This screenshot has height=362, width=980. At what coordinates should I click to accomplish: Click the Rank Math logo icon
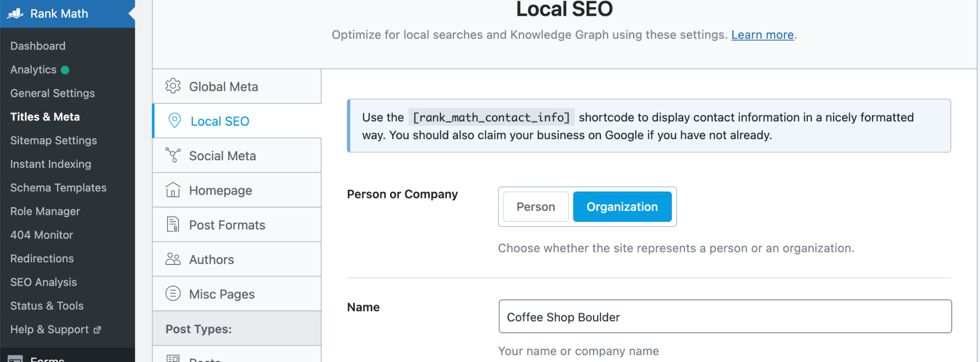tap(16, 13)
